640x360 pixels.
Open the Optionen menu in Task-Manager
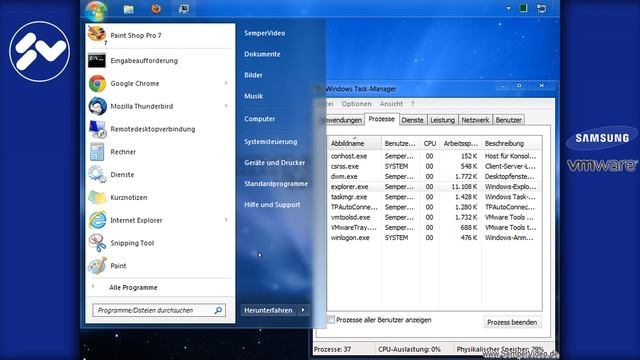point(356,104)
